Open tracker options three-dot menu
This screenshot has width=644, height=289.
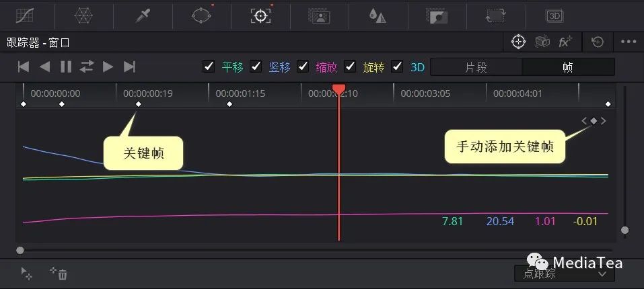(629, 42)
